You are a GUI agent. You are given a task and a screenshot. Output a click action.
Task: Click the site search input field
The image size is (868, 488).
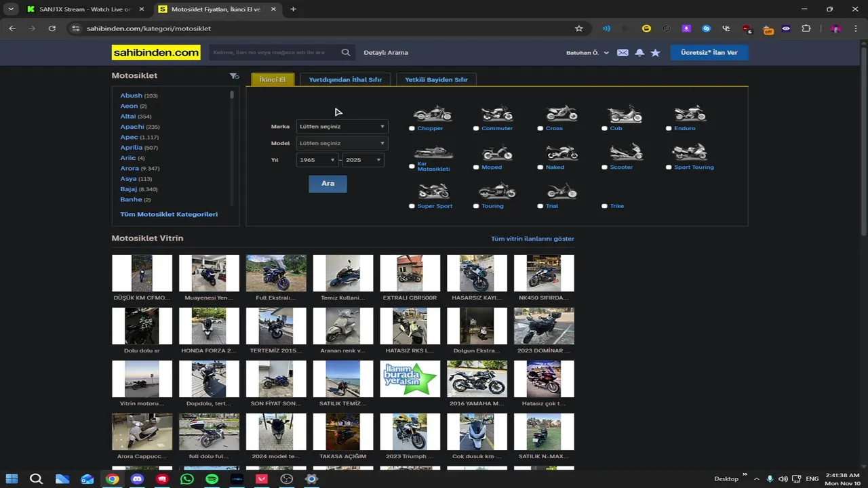coord(275,52)
